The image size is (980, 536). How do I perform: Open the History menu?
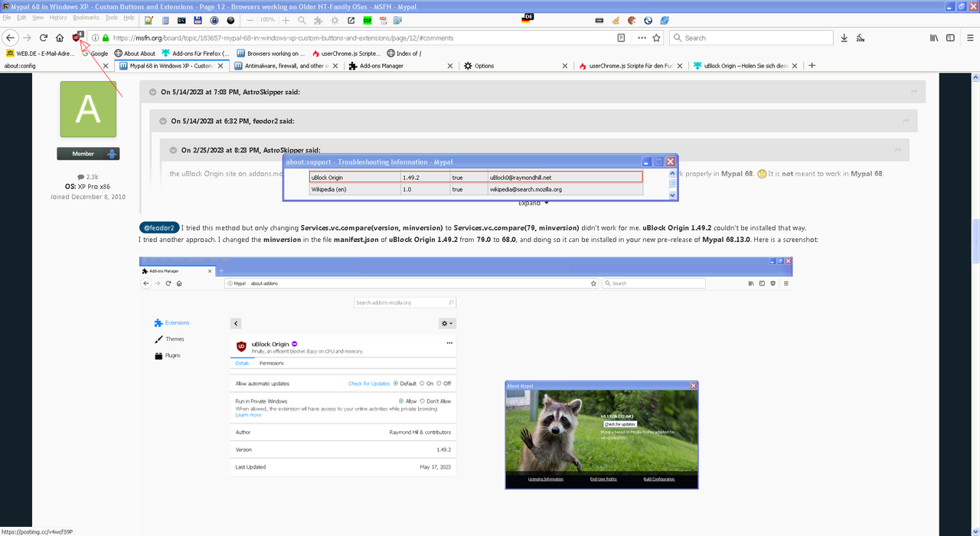click(57, 17)
